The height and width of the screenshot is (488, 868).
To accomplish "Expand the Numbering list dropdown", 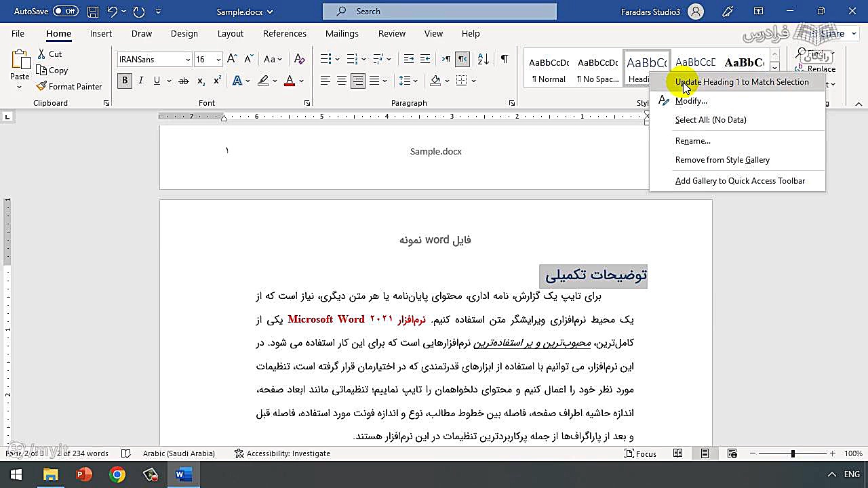I will click(x=363, y=60).
